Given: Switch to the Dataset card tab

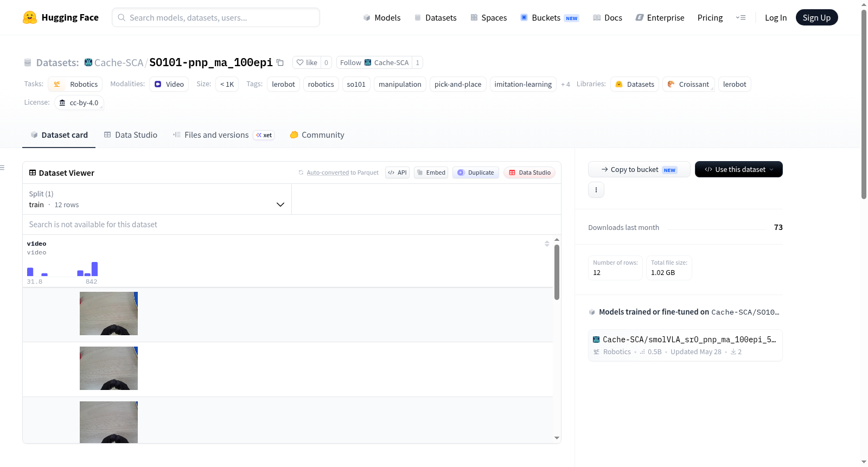Looking at the screenshot, I should pos(59,135).
